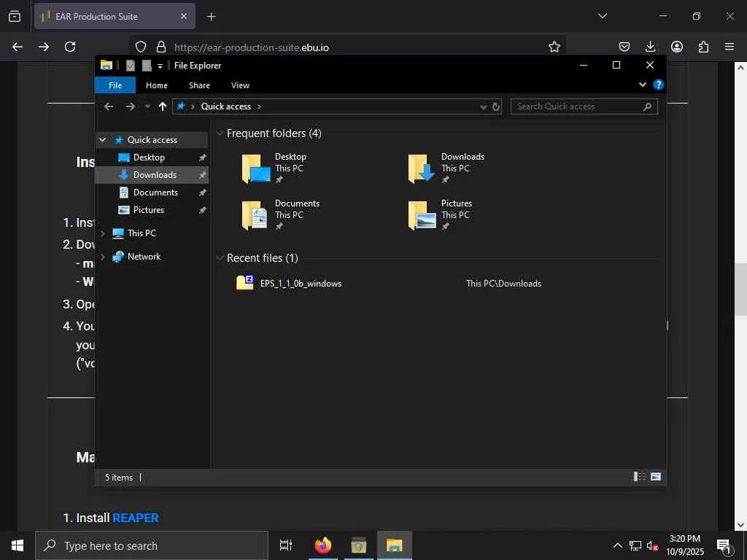The height and width of the screenshot is (560, 747).
Task: Open the Customize Quick Access Toolbar dropdown
Action: click(x=160, y=66)
